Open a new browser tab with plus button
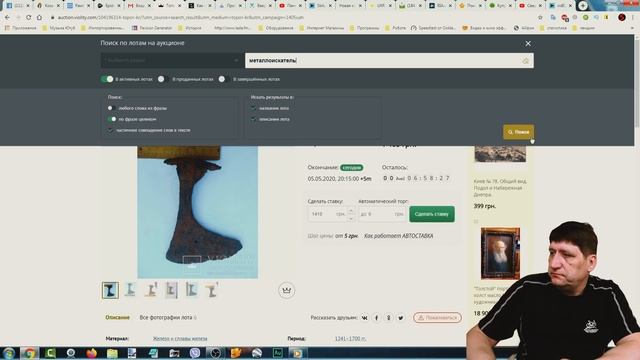 point(583,5)
